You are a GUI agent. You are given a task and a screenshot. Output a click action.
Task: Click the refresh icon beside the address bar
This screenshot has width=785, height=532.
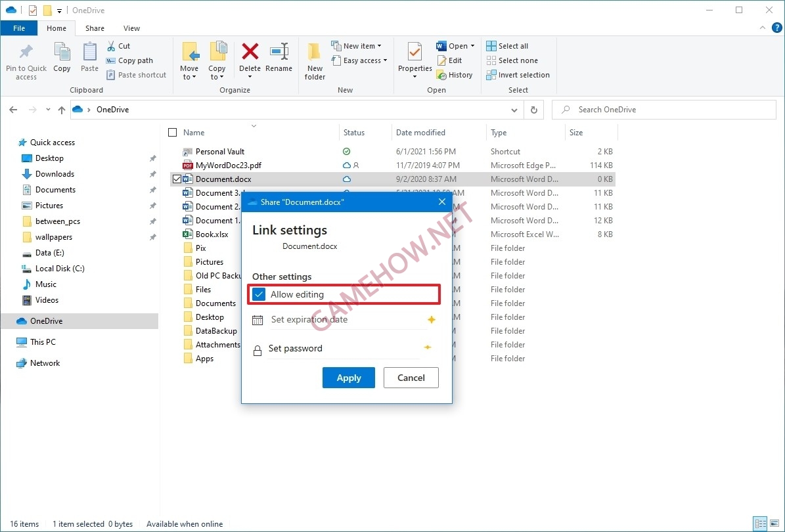pos(533,110)
